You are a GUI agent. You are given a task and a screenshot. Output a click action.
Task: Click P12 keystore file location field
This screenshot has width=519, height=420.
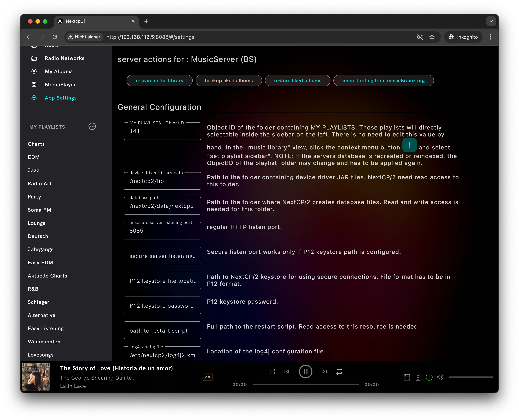(x=162, y=281)
